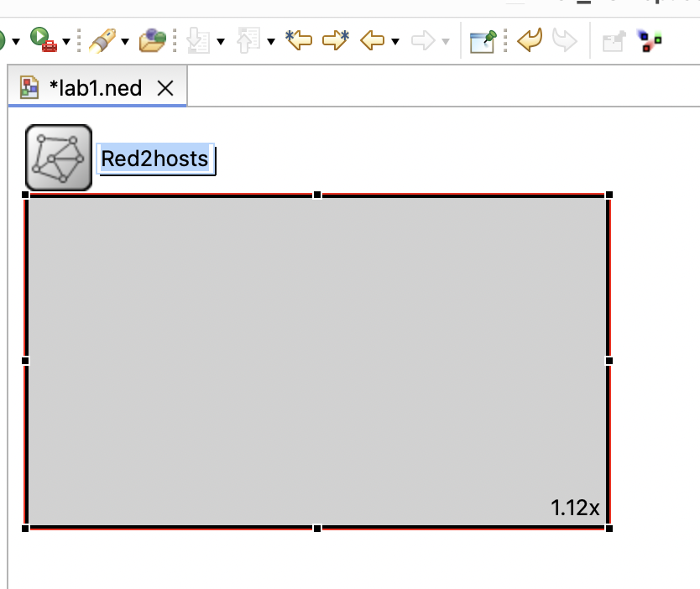This screenshot has width=700, height=589.
Task: Open the Forward history dropdown arrow
Action: point(446,41)
